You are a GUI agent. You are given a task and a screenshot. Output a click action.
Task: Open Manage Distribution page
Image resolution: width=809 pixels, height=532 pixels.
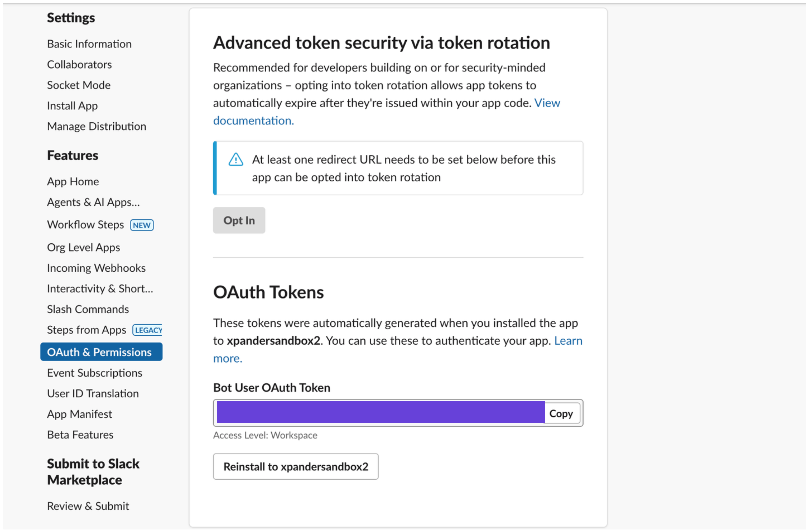point(97,127)
